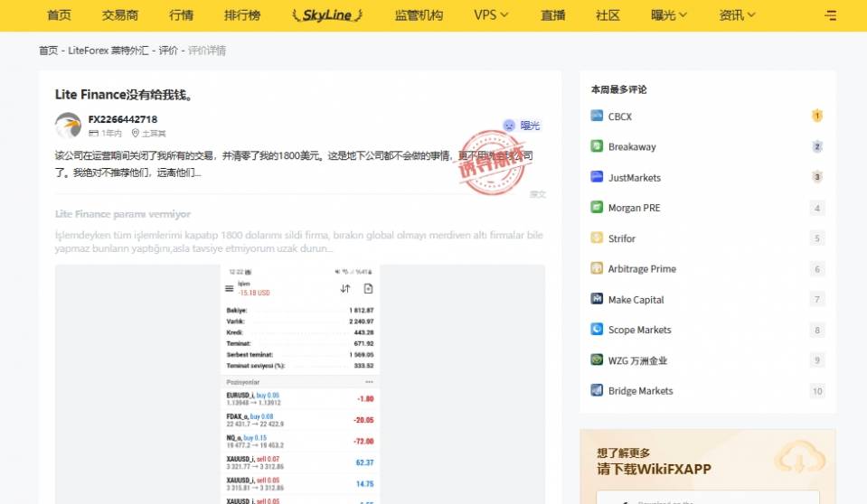Click the FX2266442718 user avatar
867x504 pixels.
pos(68,126)
